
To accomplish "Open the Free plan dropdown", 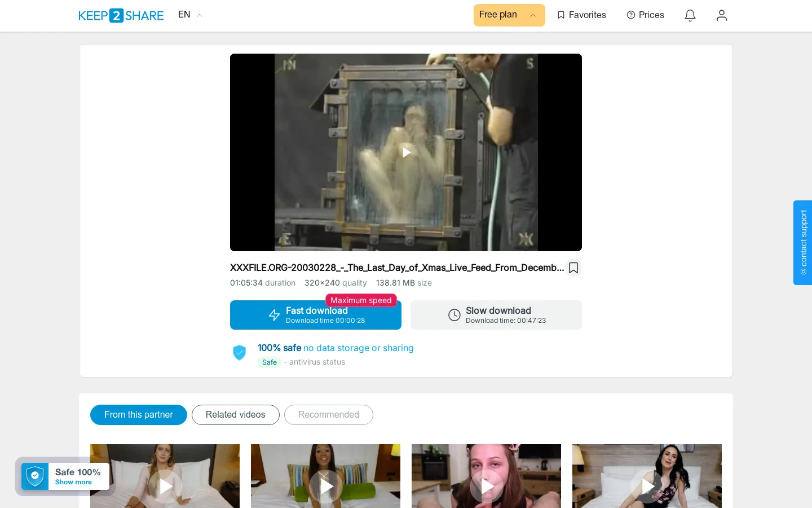I will coord(509,15).
